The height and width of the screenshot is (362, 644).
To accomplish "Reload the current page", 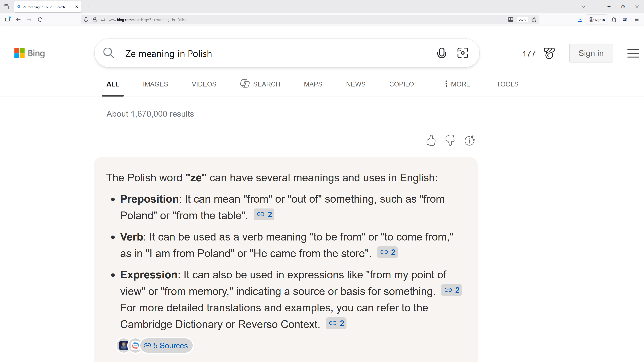I will [x=40, y=19].
